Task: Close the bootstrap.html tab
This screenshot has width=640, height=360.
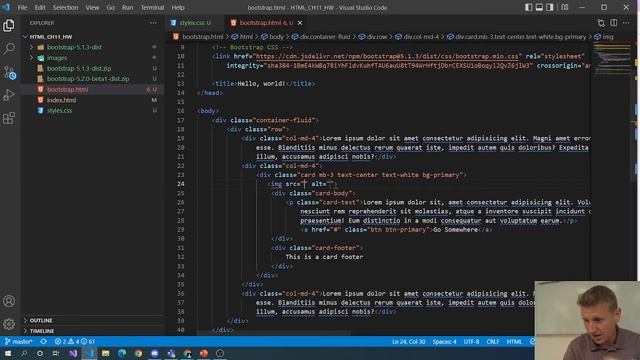Action: 300,23
